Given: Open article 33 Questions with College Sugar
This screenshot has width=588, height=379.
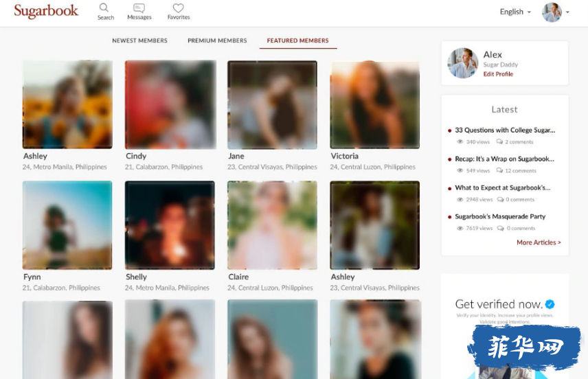Looking at the screenshot, I should coord(505,130).
